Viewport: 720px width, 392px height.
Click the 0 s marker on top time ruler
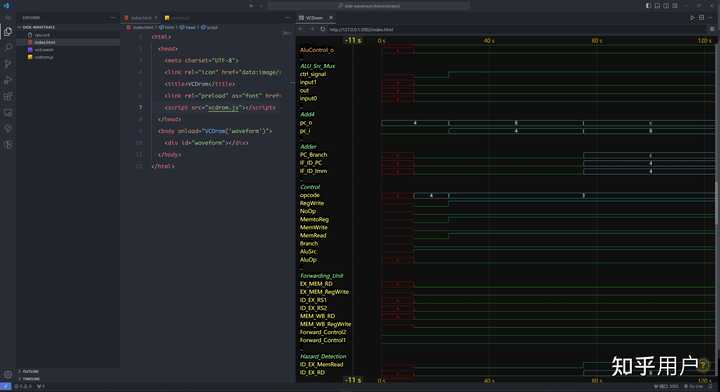pos(382,41)
